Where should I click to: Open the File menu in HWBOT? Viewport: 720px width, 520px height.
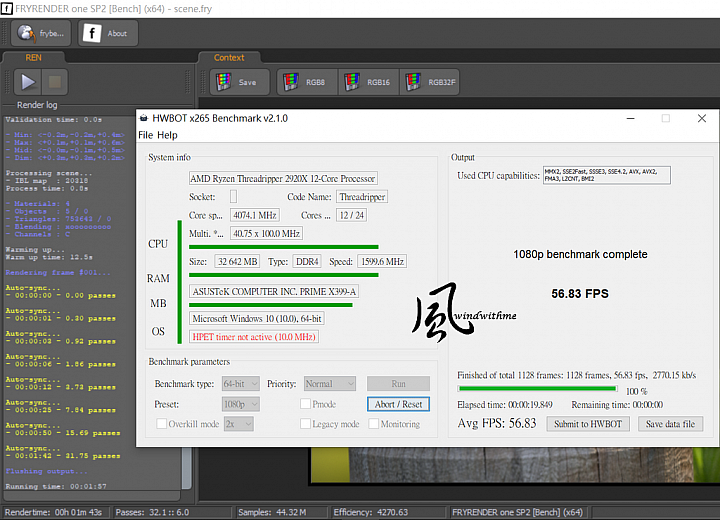tap(146, 135)
